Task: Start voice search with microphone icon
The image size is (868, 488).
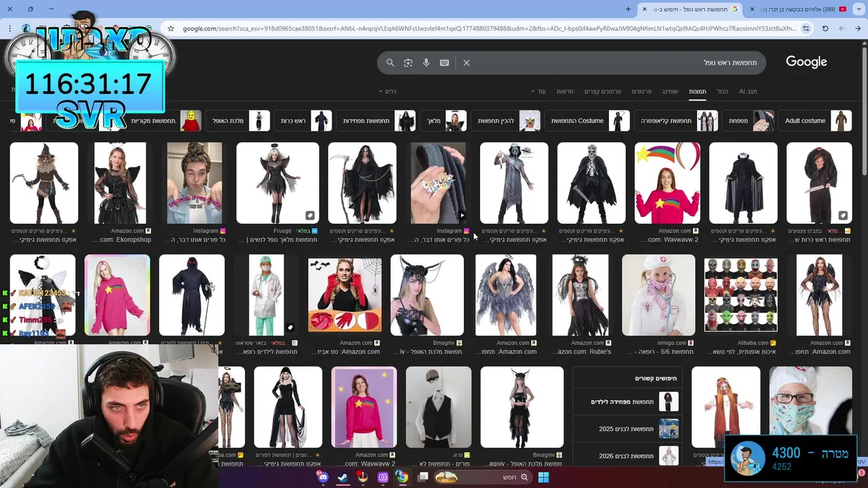Action: tap(426, 62)
